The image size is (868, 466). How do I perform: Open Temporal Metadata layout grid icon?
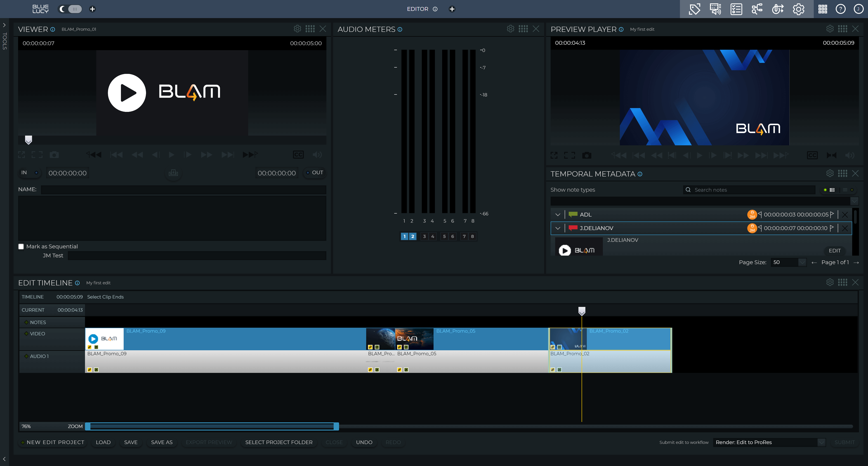843,174
